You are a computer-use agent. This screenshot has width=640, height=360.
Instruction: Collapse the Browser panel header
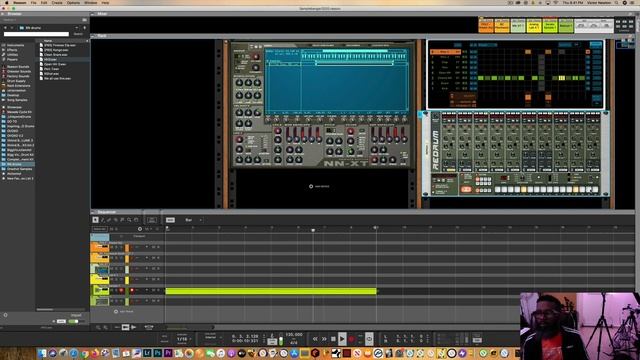(2, 14)
